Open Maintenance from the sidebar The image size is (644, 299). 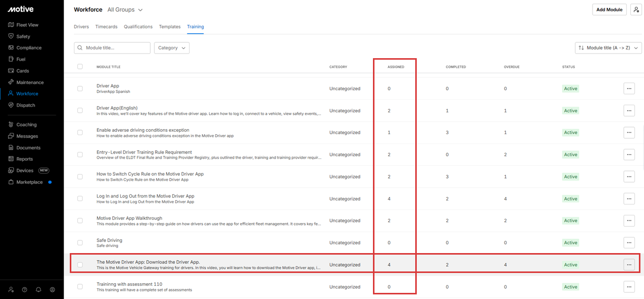click(x=30, y=82)
